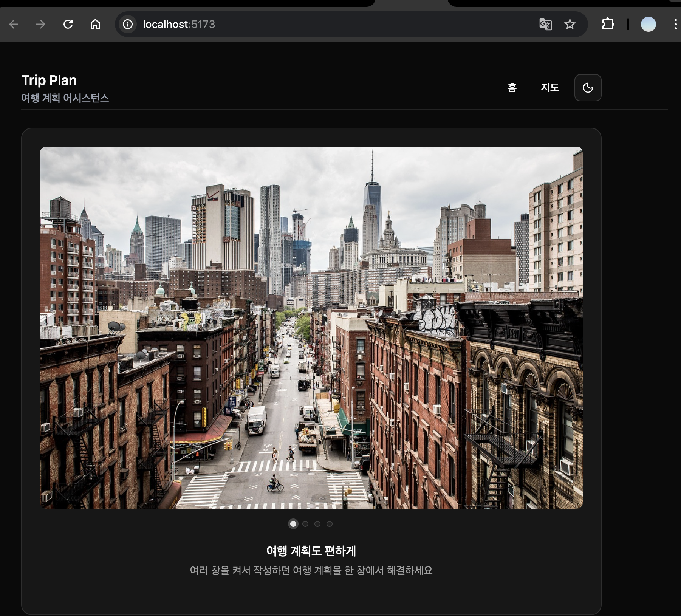Open the browser home page icon
Image resolution: width=681 pixels, height=616 pixels.
[x=96, y=24]
